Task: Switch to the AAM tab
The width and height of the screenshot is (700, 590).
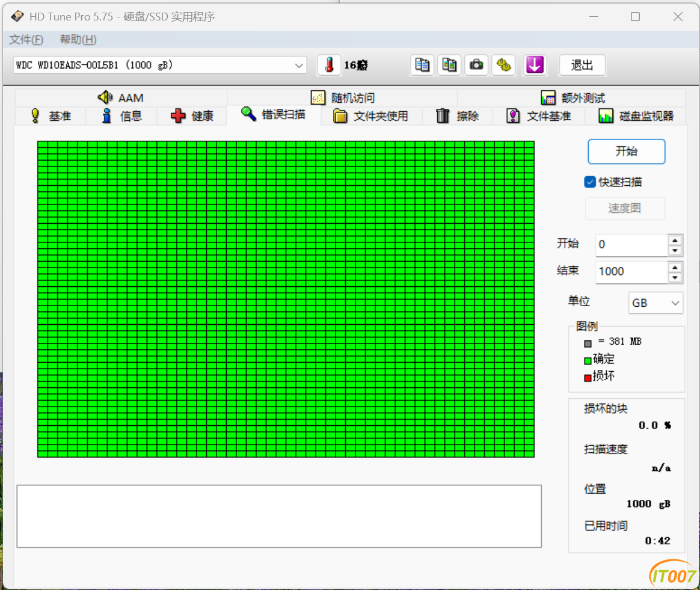Action: point(121,98)
